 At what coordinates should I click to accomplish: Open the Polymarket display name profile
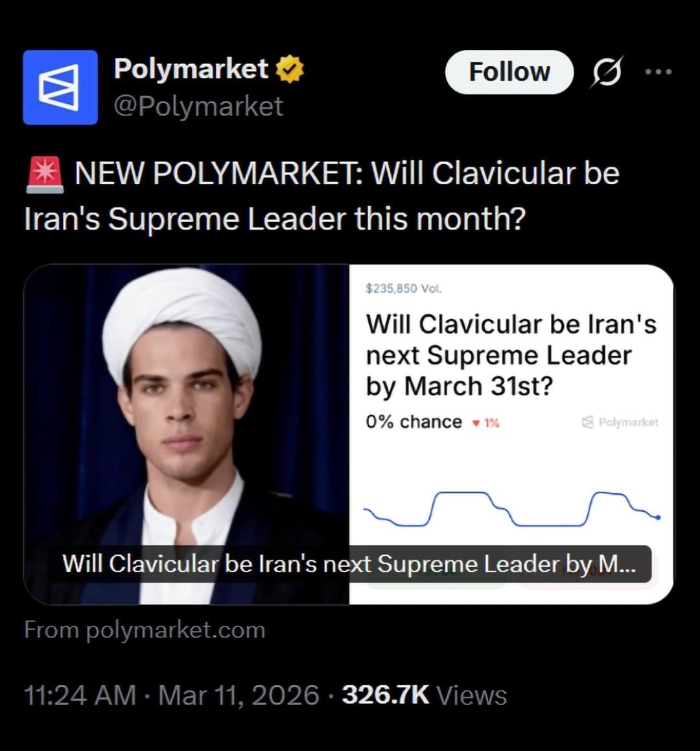[x=191, y=69]
